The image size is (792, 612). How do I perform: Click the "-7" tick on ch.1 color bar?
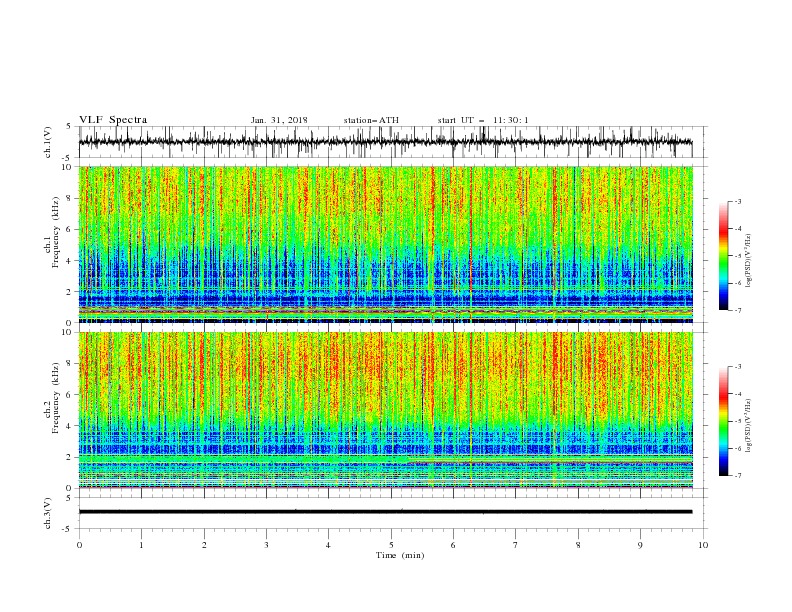(737, 310)
